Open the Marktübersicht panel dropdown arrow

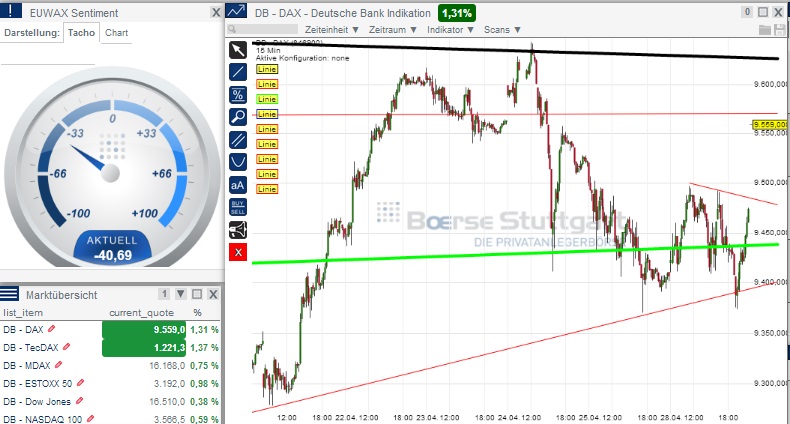coord(180,294)
